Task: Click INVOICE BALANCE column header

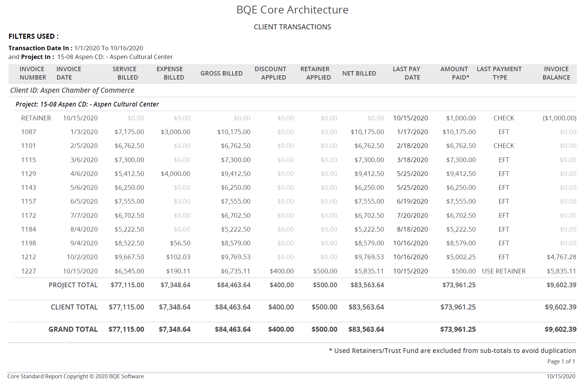Action: pos(556,73)
